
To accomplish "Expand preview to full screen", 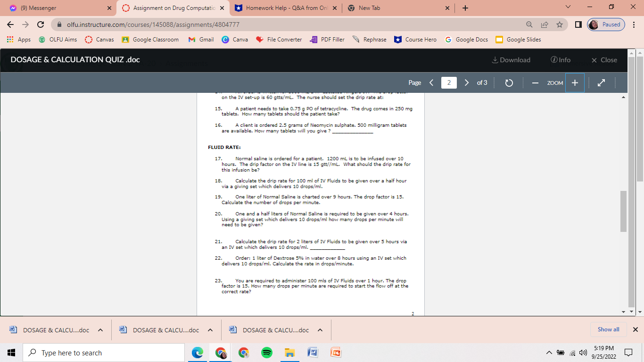I will click(x=601, y=83).
